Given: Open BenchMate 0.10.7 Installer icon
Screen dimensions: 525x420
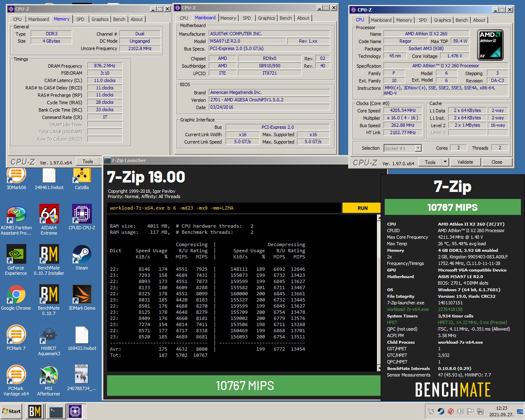Looking at the screenshot, I should tap(49, 260).
